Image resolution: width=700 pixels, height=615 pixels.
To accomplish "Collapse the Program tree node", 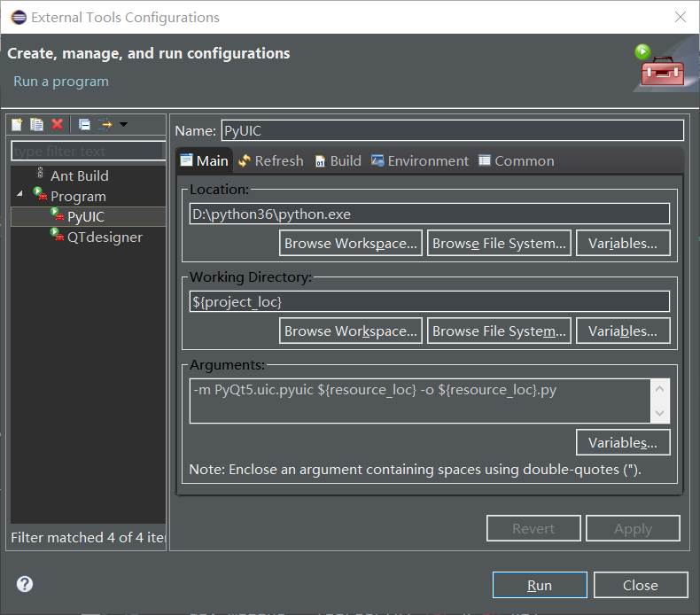I will (19, 194).
